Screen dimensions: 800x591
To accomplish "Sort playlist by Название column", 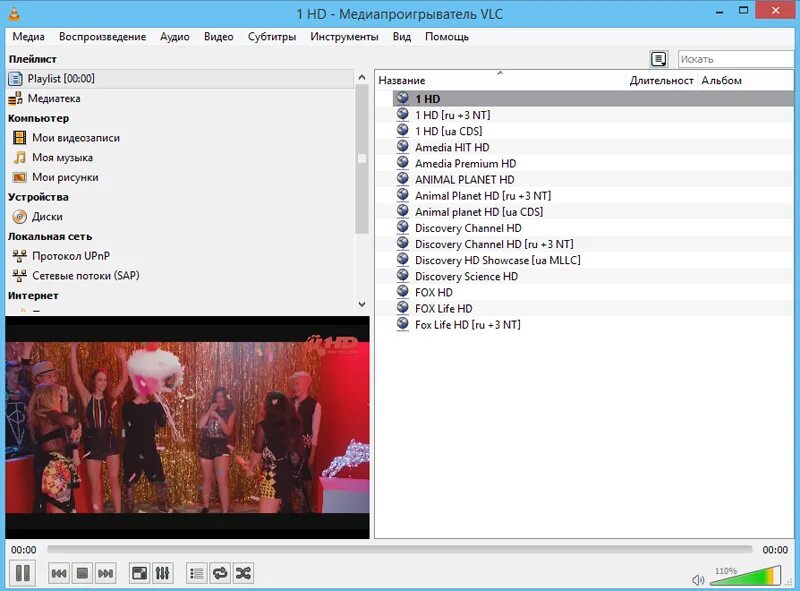I will [500, 80].
